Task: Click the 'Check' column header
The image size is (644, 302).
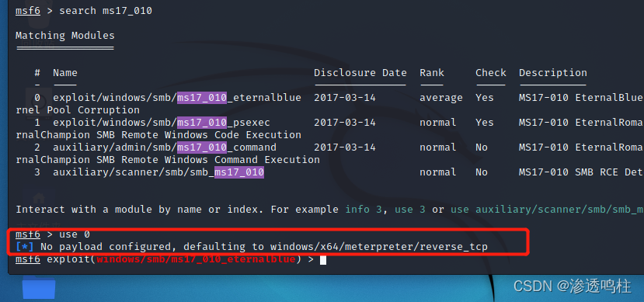Action: coord(491,73)
